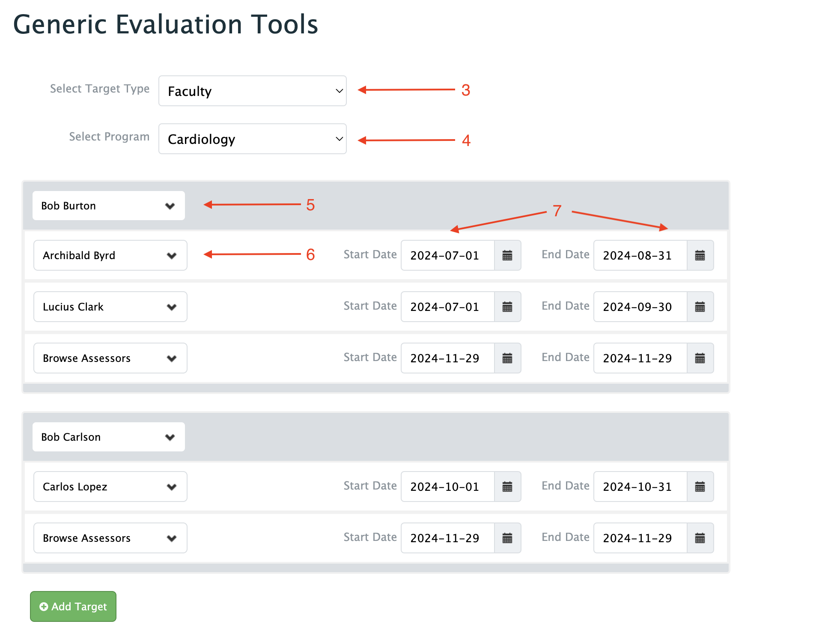
Task: Open start date calendar in Bob Burton's Browse Assessors row
Action: pyautogui.click(x=507, y=358)
